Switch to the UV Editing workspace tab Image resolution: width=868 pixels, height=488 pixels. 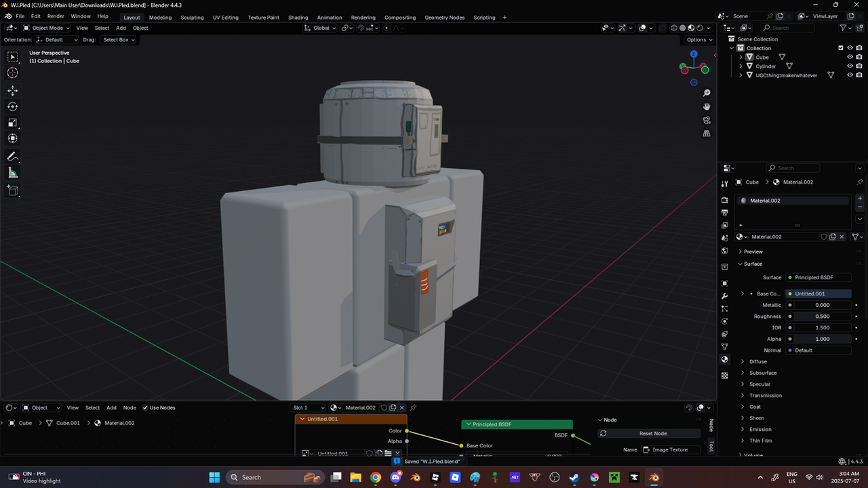(225, 17)
